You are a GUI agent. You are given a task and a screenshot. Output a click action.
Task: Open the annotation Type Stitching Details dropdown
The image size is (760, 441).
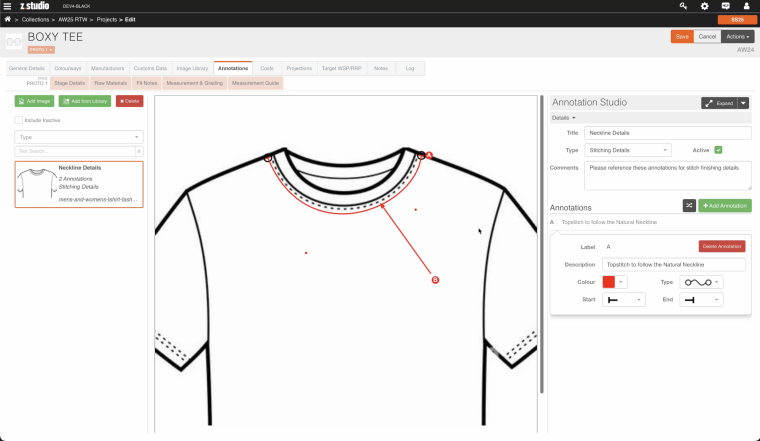coord(628,150)
